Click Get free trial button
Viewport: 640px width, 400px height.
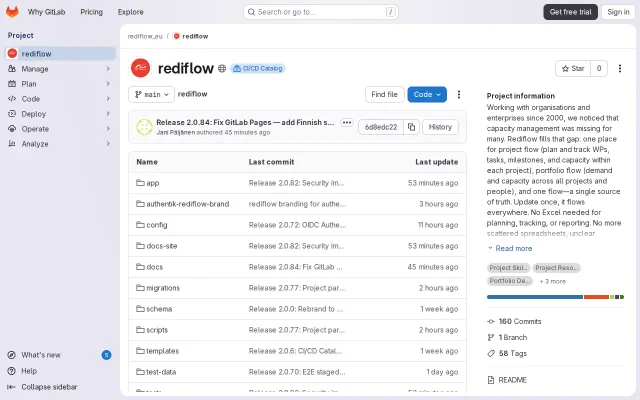tap(570, 12)
